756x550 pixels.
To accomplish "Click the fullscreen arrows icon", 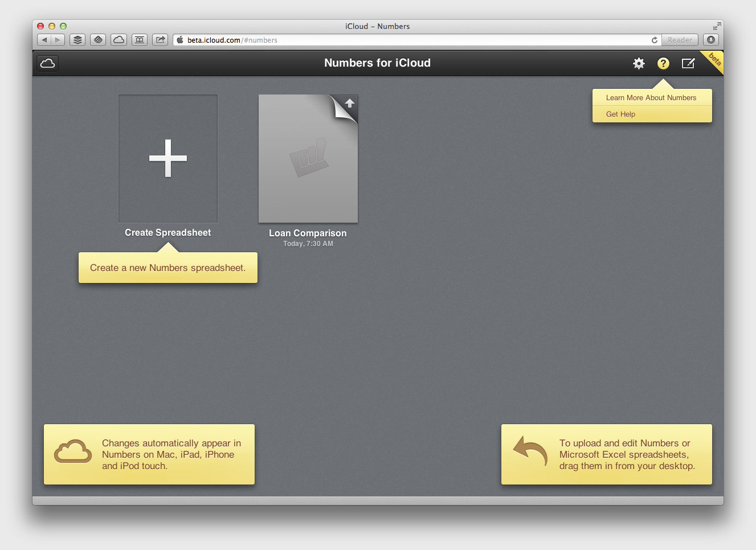I will 717,26.
